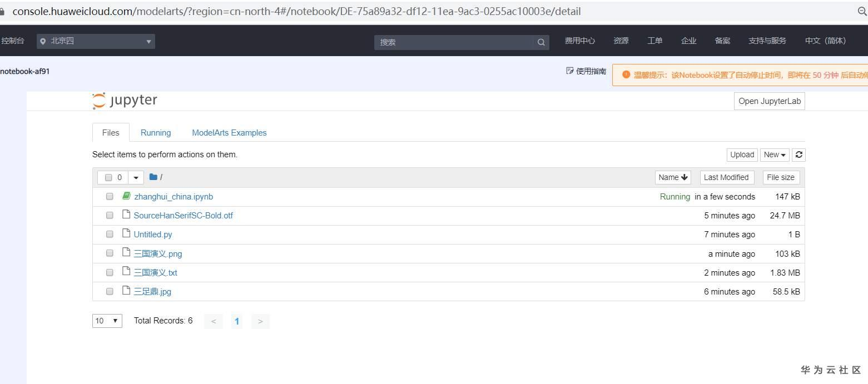Open 工单 in the top bar
The image size is (868, 384).
(x=655, y=41)
